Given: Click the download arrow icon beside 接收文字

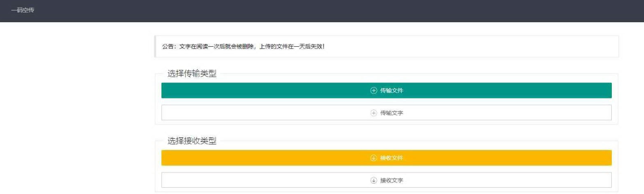Looking at the screenshot, I should tap(374, 180).
